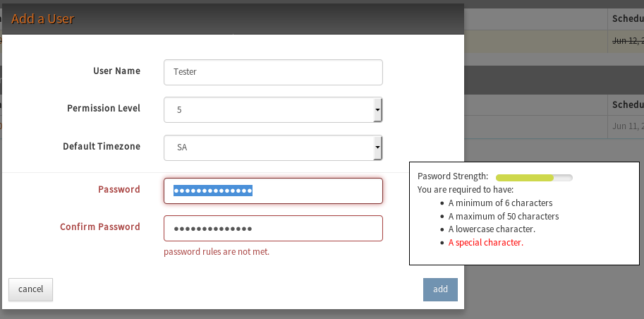
Task: Focus the Confirm Password input field
Action: coord(273,228)
